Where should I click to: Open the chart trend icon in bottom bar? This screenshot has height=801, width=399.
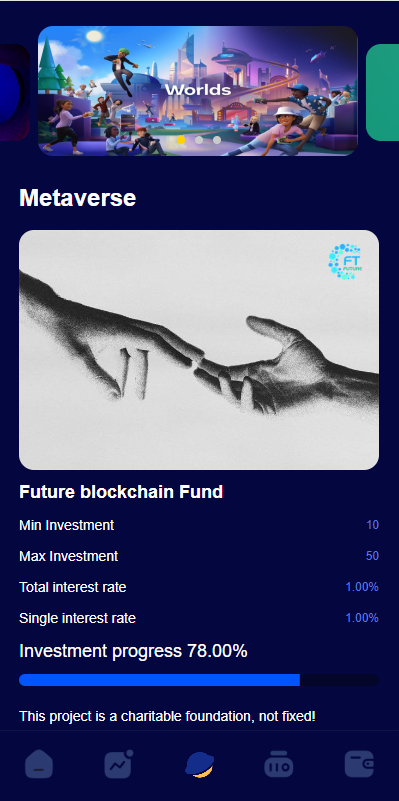[119, 764]
